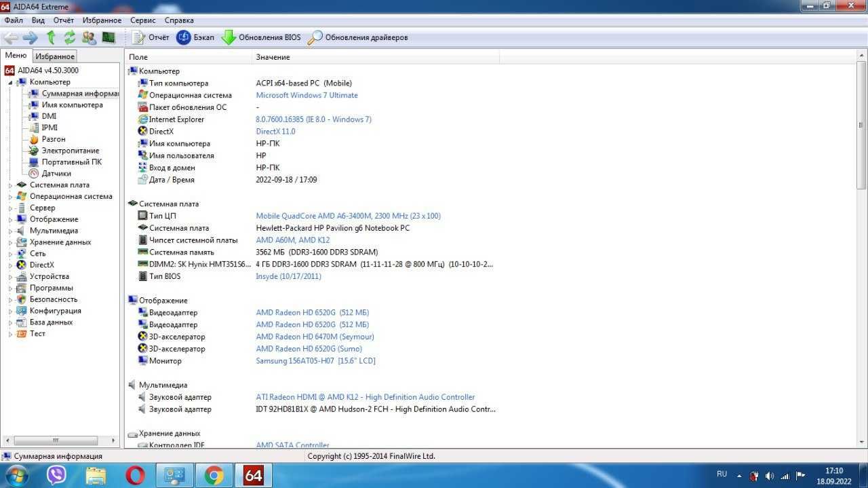Screen dimensions: 868x488
Task: Click the Разгон flame icon
Action: [34, 139]
